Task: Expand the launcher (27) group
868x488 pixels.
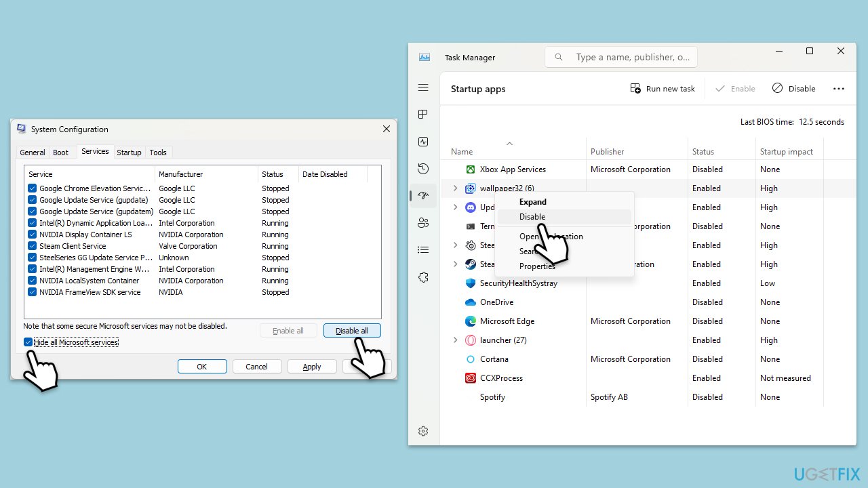Action: click(456, 340)
